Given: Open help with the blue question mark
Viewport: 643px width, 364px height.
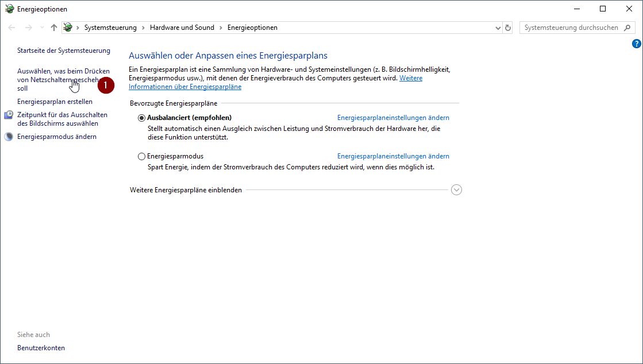Looking at the screenshot, I should coord(637,44).
